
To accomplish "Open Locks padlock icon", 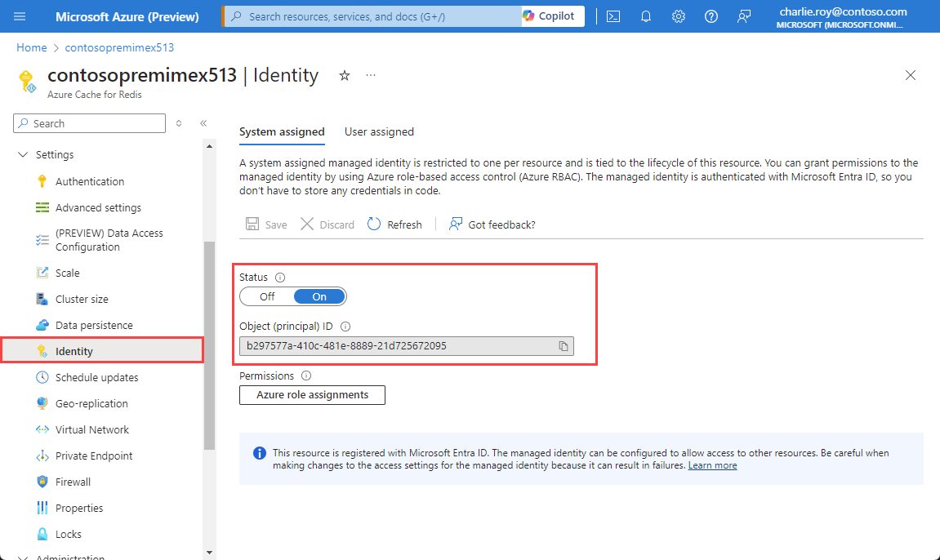I will tap(42, 534).
